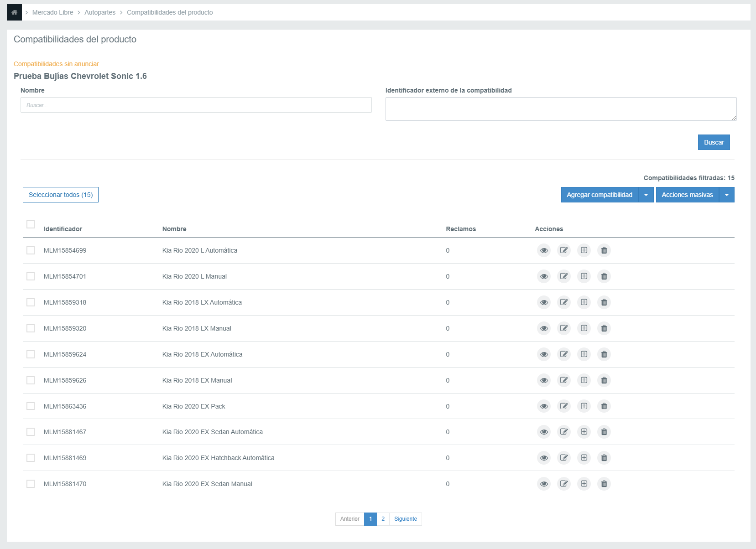Go to home via breadcrumb house icon
Screen dimensions: 756x549
tap(14, 12)
